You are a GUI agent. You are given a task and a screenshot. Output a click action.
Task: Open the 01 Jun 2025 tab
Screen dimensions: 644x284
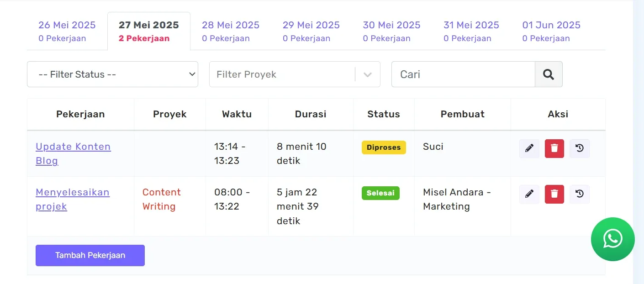coord(551,31)
